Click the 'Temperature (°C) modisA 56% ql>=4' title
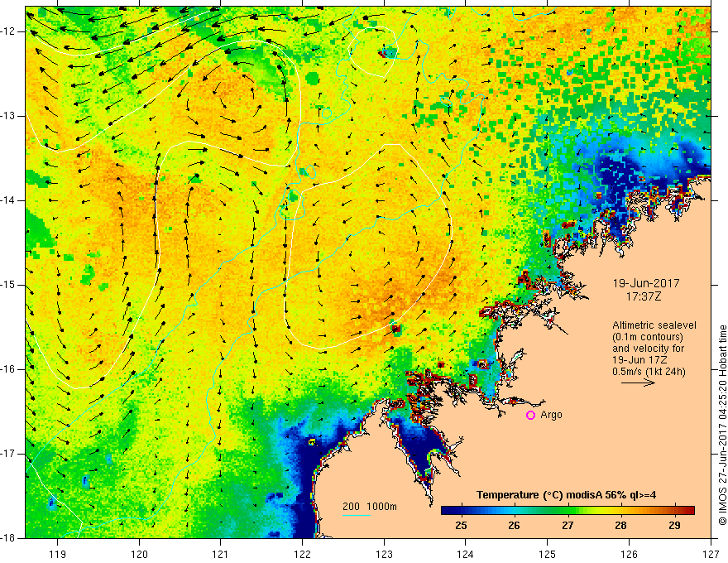Image resolution: width=728 pixels, height=563 pixels. click(x=566, y=495)
